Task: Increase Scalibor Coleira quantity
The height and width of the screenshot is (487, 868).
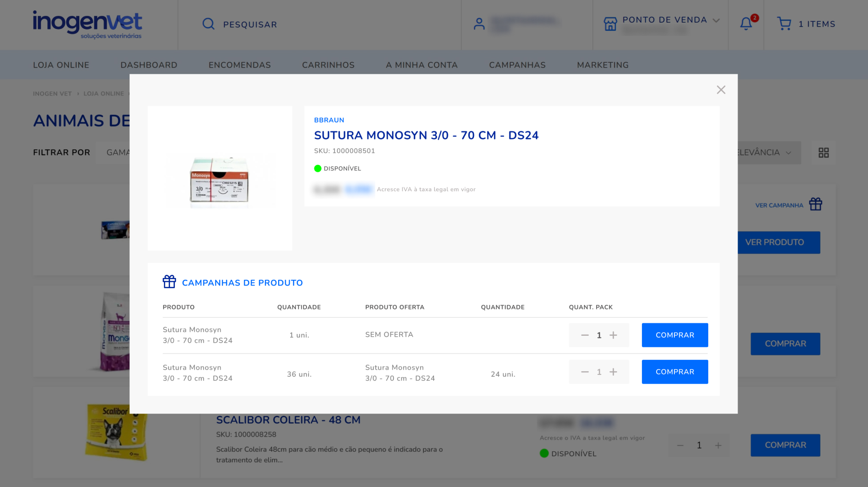Action: 718,446
